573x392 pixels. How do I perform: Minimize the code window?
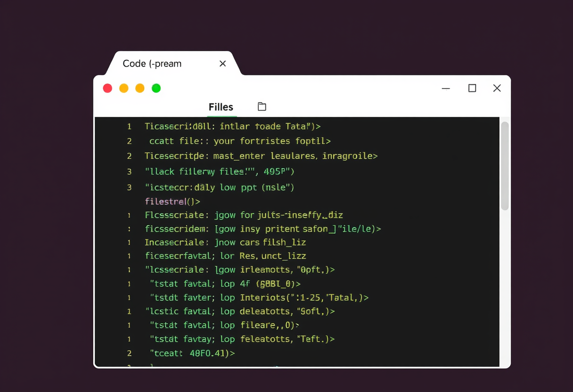(446, 88)
